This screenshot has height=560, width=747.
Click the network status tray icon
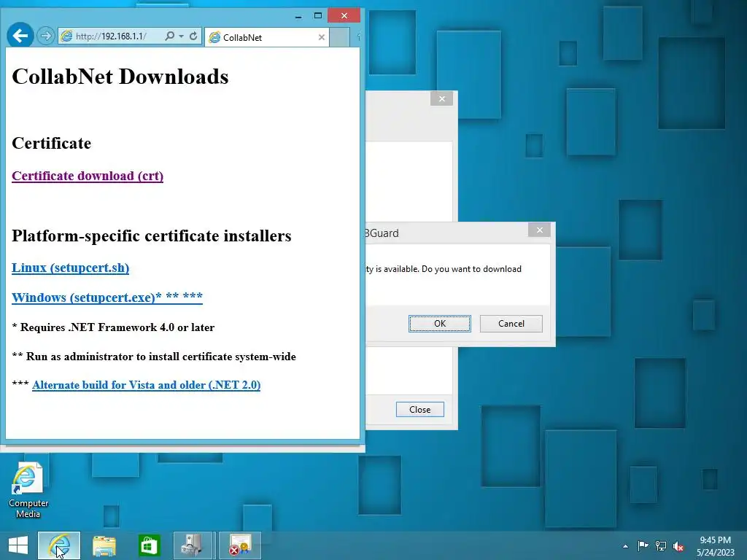661,546
